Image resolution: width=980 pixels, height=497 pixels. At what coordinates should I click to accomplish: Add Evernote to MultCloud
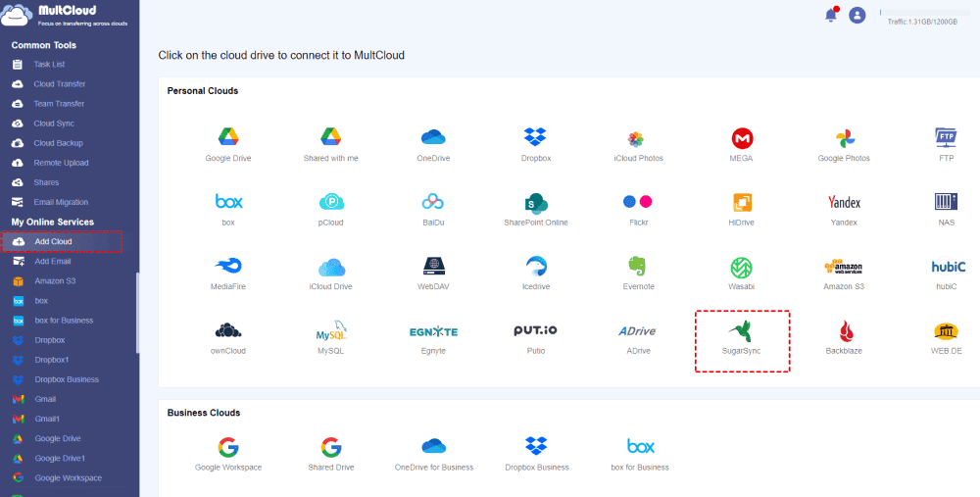pyautogui.click(x=638, y=273)
